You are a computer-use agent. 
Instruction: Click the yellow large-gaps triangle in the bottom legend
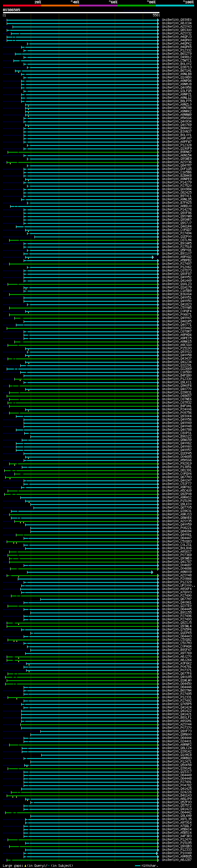(x=25, y=866)
